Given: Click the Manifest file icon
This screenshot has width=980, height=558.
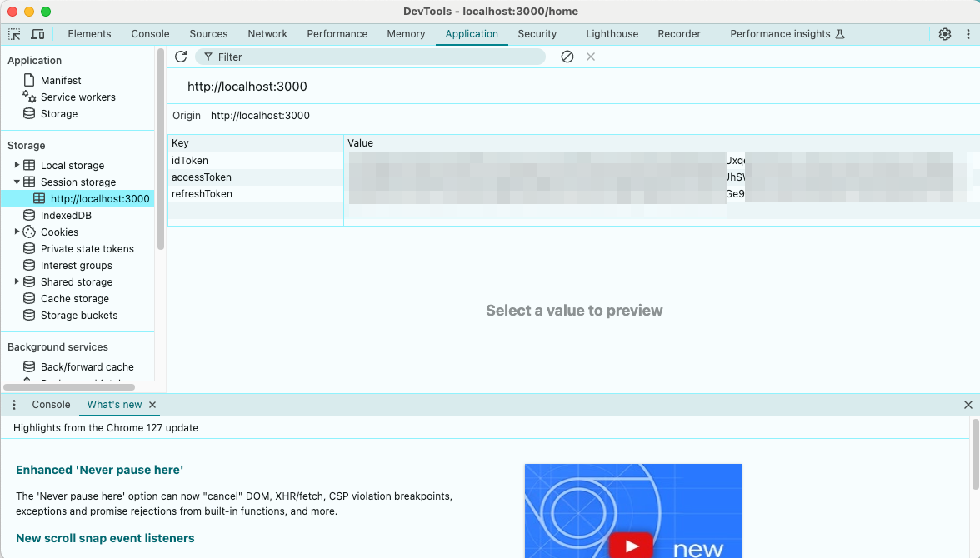Looking at the screenshot, I should point(28,80).
